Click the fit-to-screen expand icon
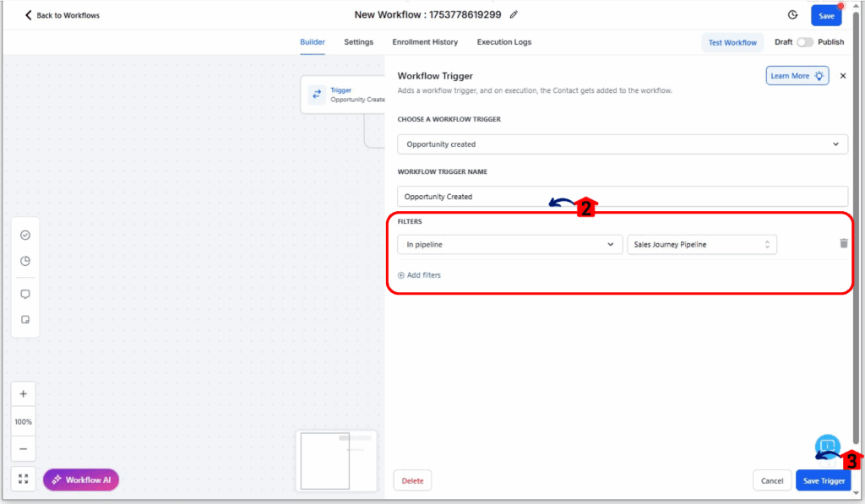Image resolution: width=865 pixels, height=504 pixels. point(23,480)
